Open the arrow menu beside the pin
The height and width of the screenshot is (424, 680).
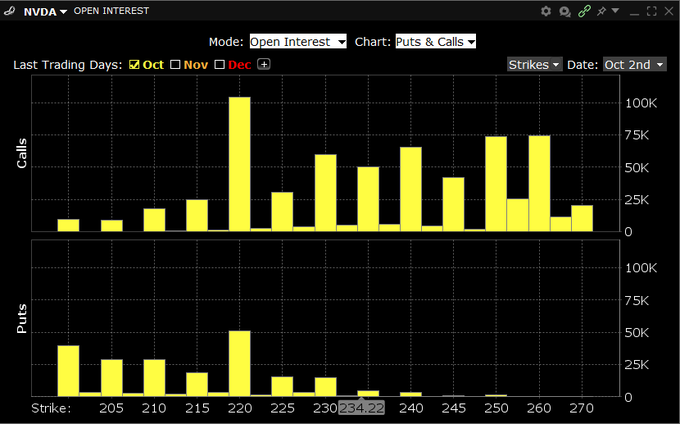tap(615, 11)
